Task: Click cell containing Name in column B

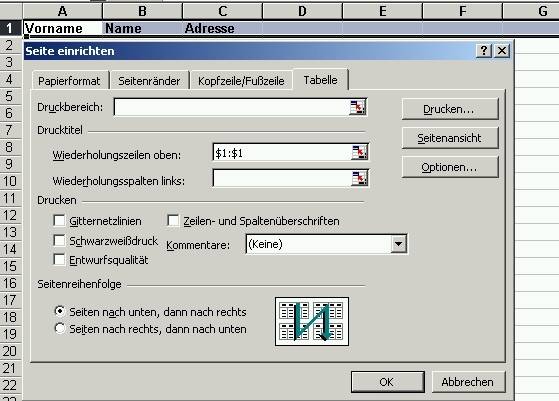Action: [142, 29]
